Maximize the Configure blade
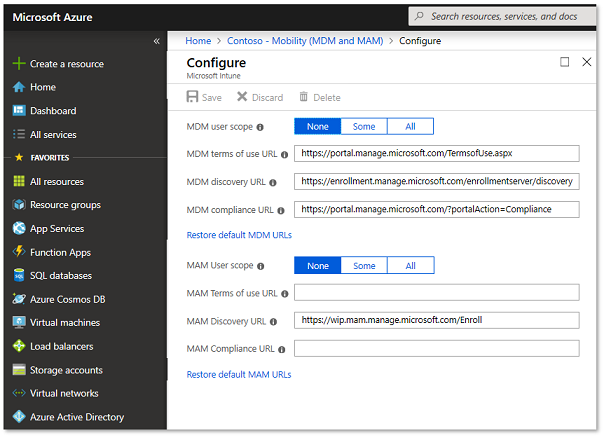604x440 pixels. (x=564, y=62)
